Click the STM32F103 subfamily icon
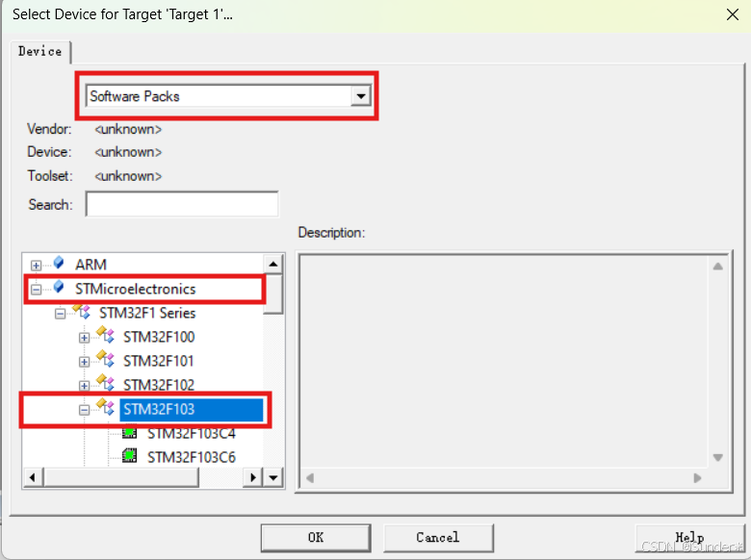 105,407
